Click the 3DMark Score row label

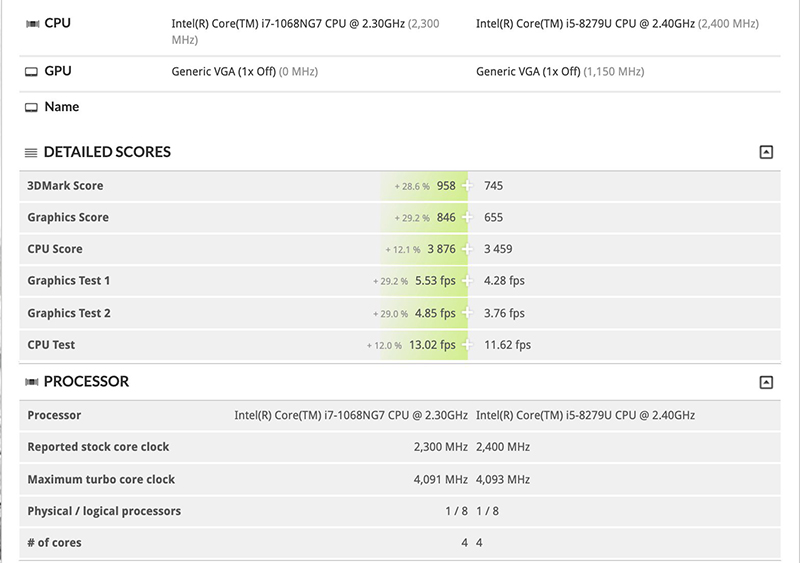click(x=65, y=186)
